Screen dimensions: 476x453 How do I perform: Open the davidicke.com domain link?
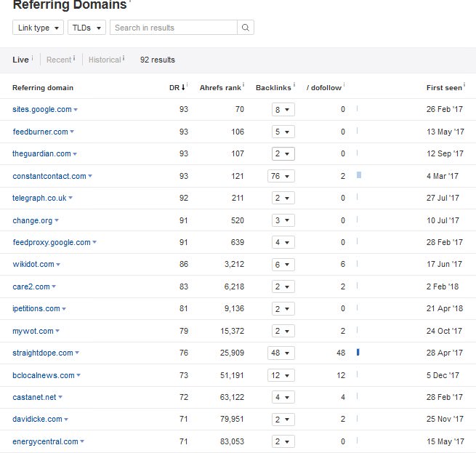coord(37,420)
